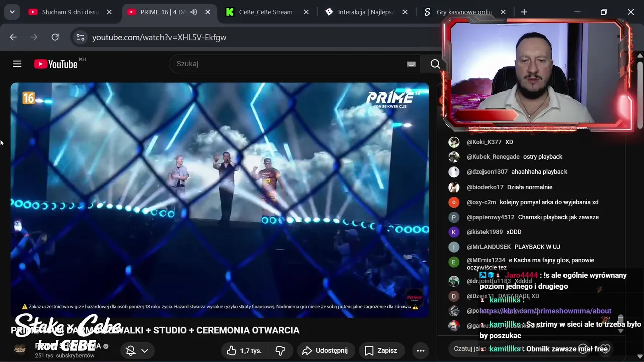
Task: Select @Koki_K377 username in chat
Action: click(x=484, y=142)
